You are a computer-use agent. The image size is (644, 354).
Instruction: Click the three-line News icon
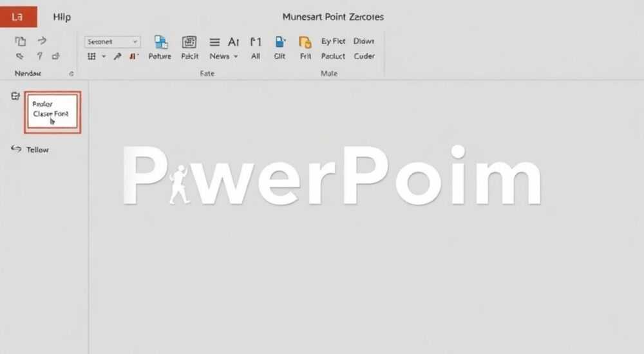coord(214,42)
